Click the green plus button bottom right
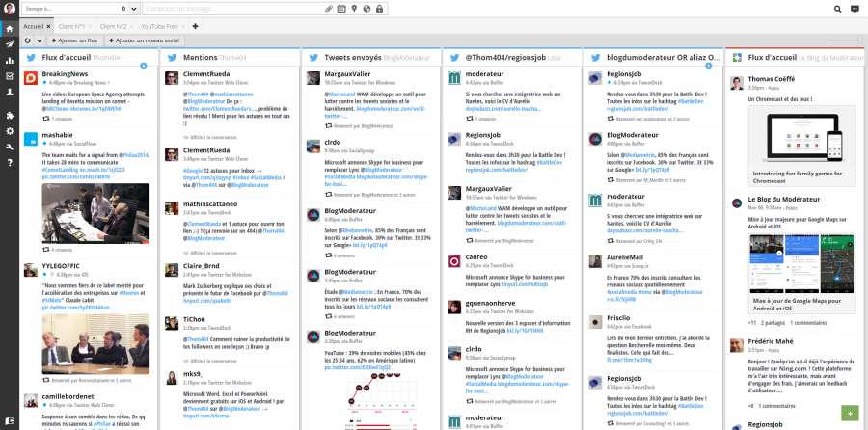Viewport: 868px width, 430px height. (x=850, y=414)
